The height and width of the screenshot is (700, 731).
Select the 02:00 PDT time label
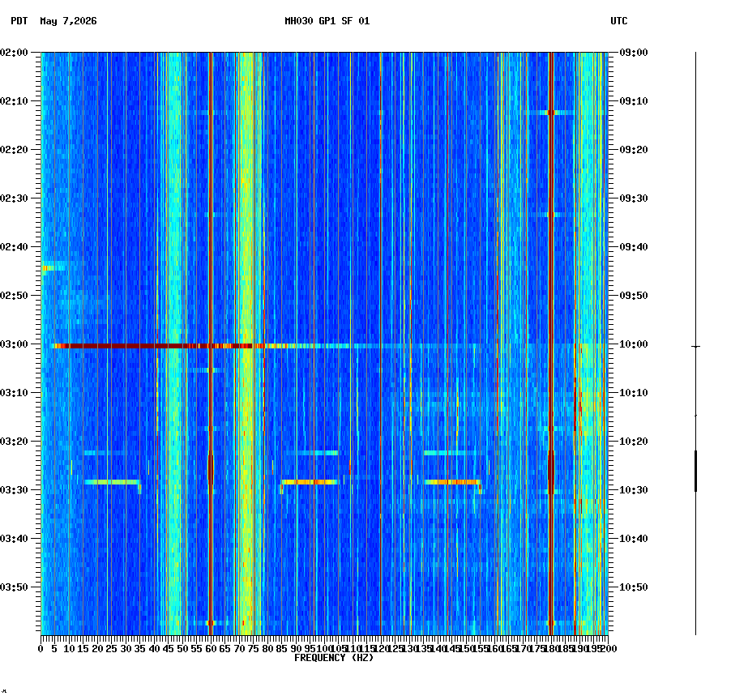point(14,53)
